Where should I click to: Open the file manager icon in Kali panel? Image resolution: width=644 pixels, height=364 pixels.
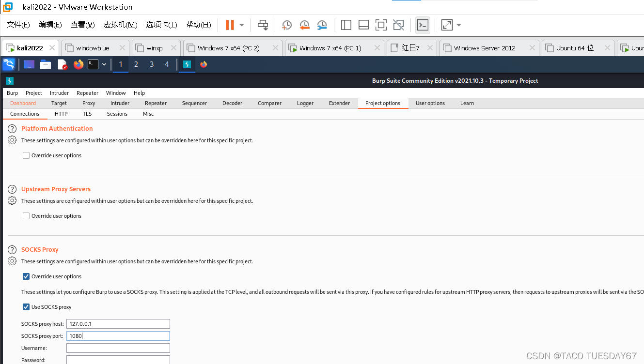[46, 64]
